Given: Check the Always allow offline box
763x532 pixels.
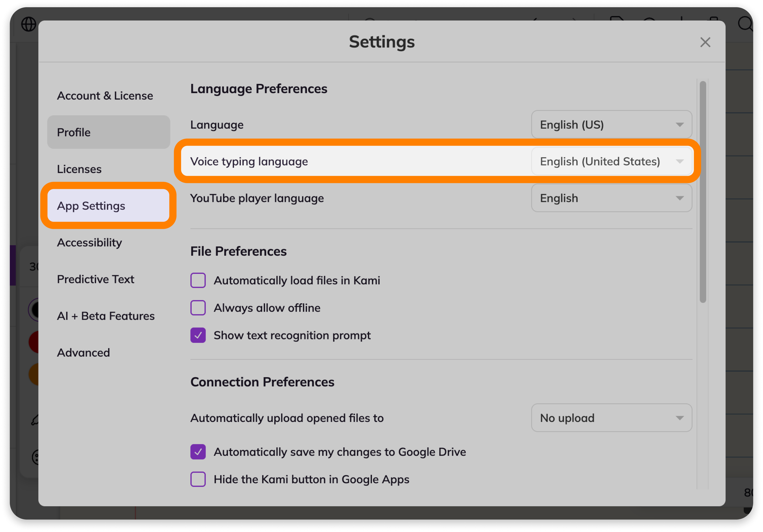Looking at the screenshot, I should tap(198, 308).
